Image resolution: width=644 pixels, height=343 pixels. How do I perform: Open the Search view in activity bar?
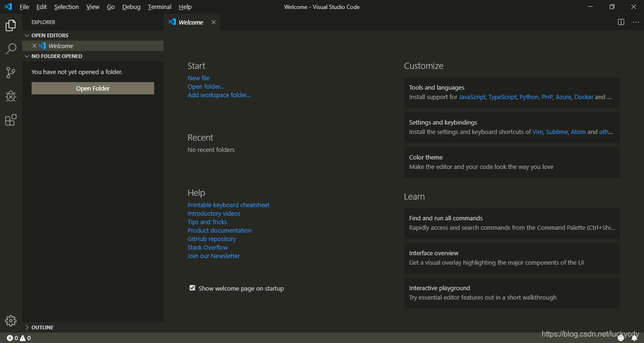pyautogui.click(x=11, y=49)
